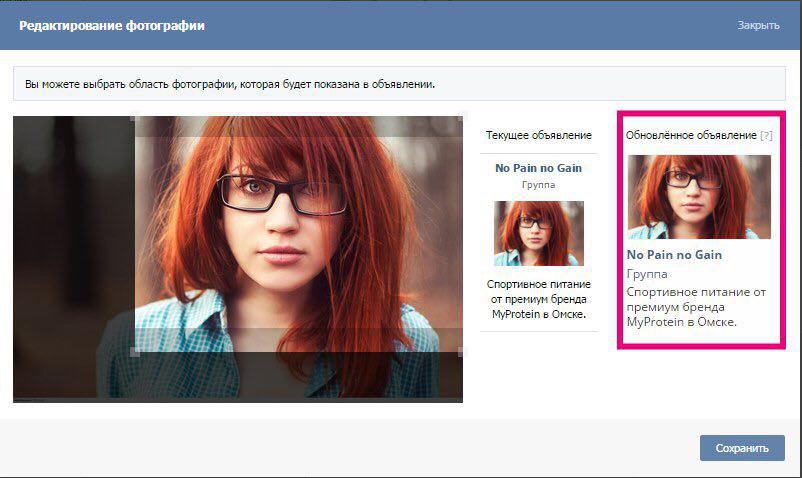
Task: Open the No Pain no Gain link in current ad
Action: pos(538,168)
